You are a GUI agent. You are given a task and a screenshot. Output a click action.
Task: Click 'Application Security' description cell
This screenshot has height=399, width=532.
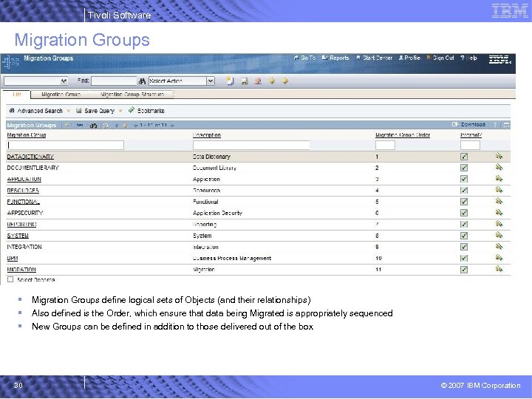click(x=217, y=213)
